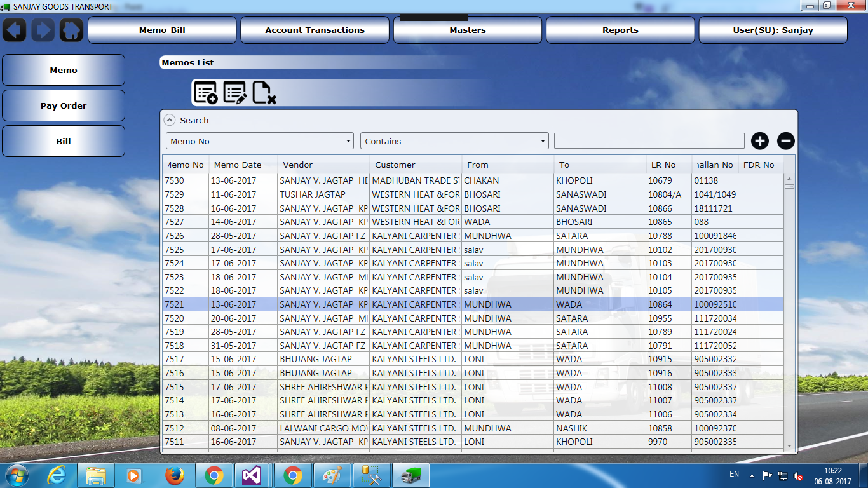This screenshot has height=488, width=868.
Task: Open the Contains condition dropdown
Action: (454, 141)
